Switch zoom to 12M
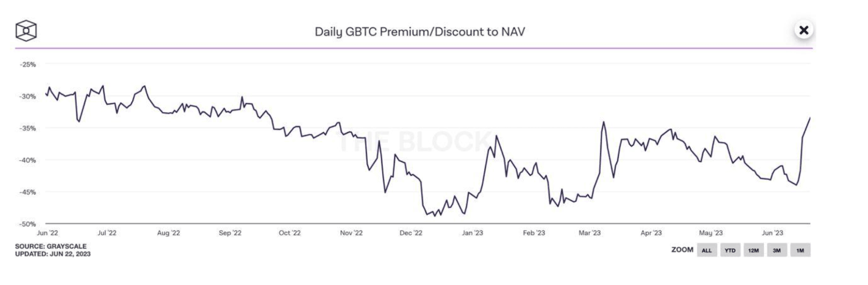 click(753, 250)
